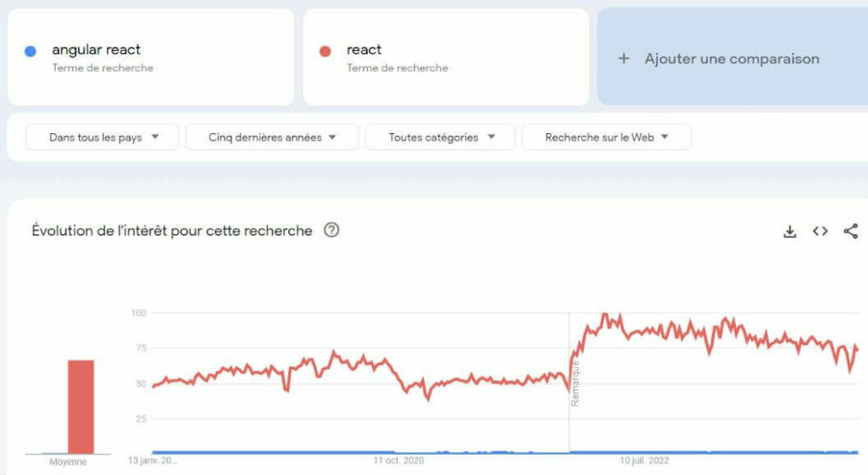Edit the 'angular react' search term
The width and height of the screenshot is (868, 475).
(151, 57)
